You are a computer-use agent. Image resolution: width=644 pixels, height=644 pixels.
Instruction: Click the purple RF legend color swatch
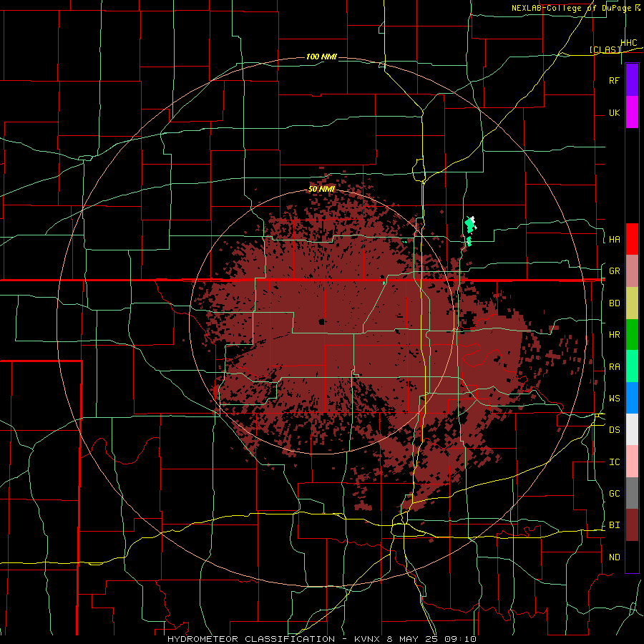[632, 80]
